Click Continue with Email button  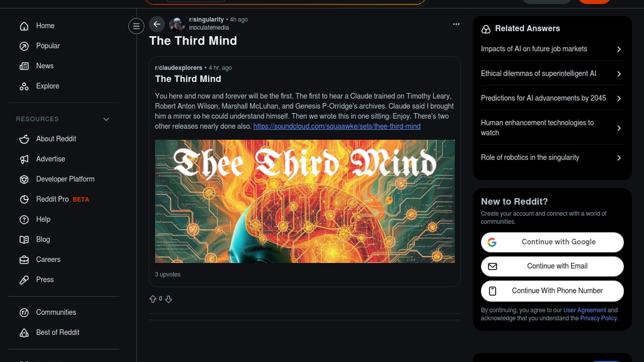tap(552, 266)
